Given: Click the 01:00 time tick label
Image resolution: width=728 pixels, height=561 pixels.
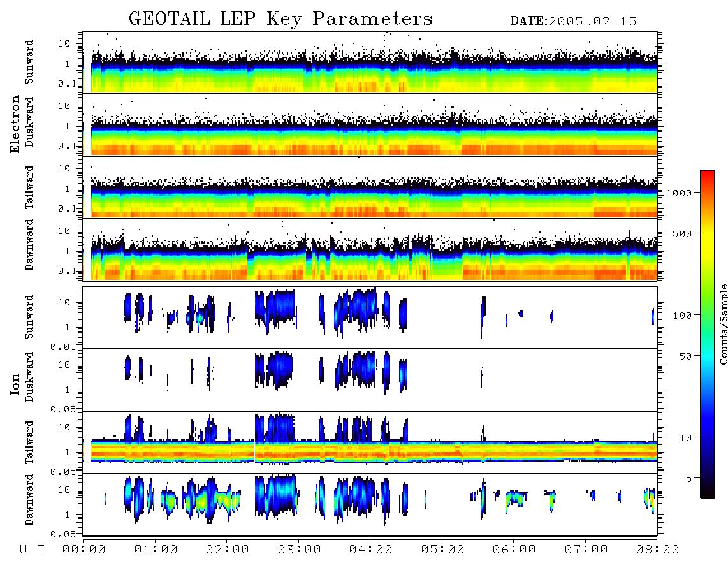Looking at the screenshot, I should [x=156, y=550].
